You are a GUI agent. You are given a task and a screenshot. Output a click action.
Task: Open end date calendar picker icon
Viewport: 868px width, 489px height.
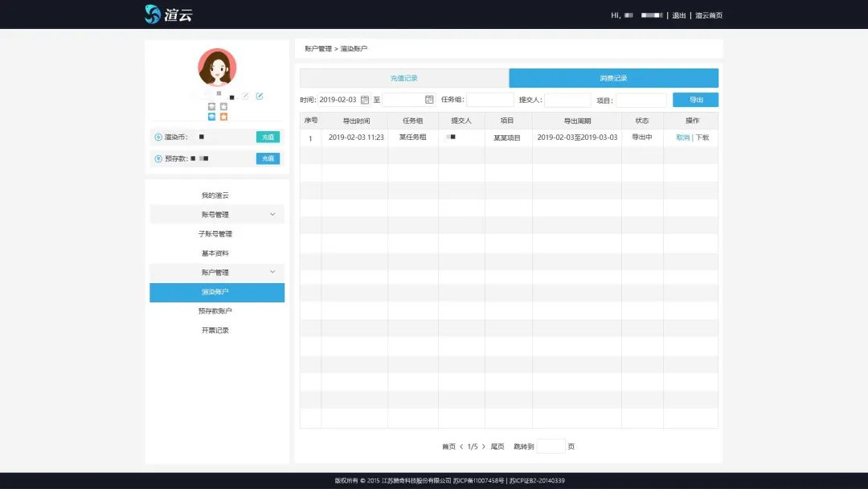[x=429, y=100]
